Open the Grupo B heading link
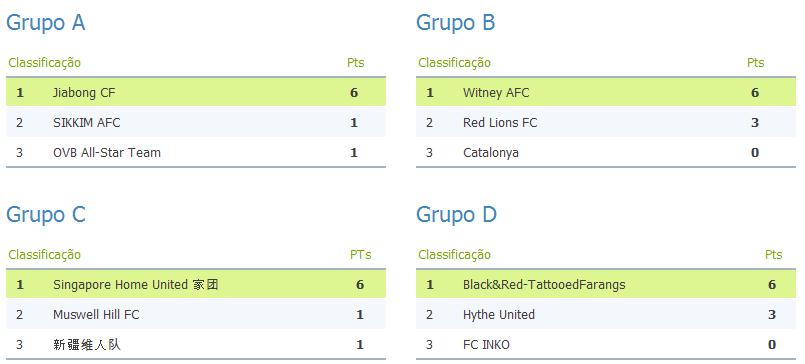 point(455,23)
